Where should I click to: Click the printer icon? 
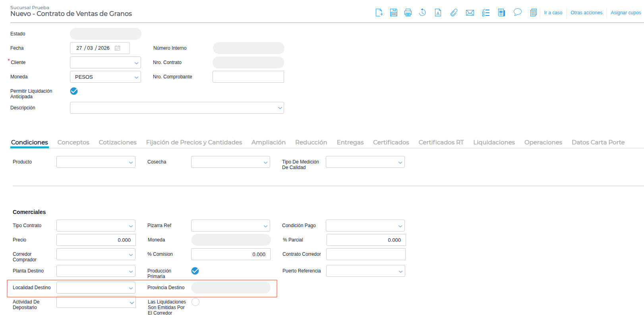point(408,13)
